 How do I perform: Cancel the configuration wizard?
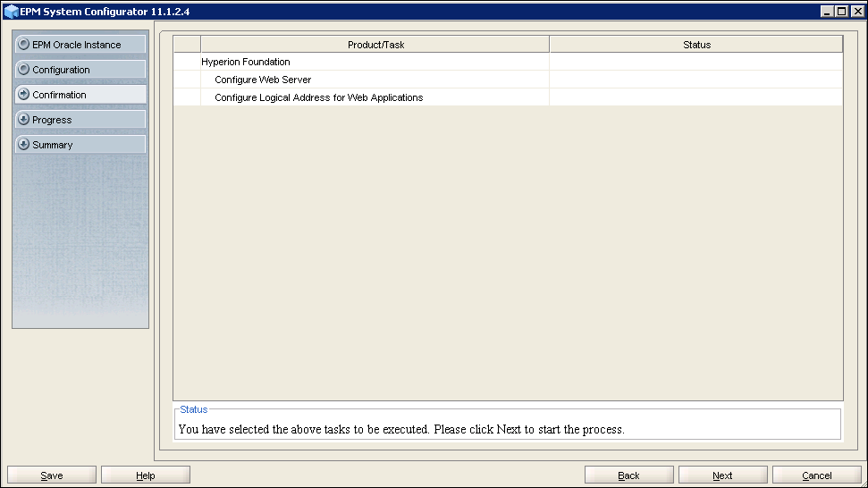click(817, 475)
